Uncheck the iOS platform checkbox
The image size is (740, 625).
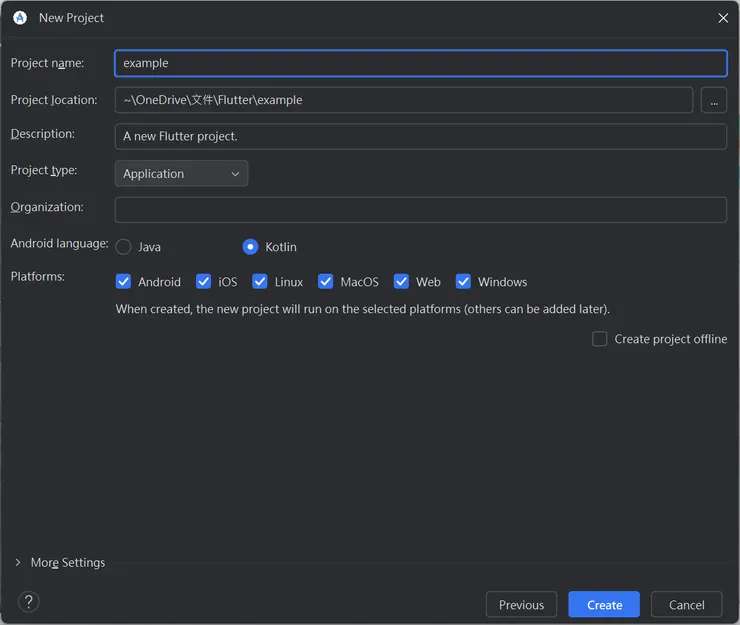point(204,282)
